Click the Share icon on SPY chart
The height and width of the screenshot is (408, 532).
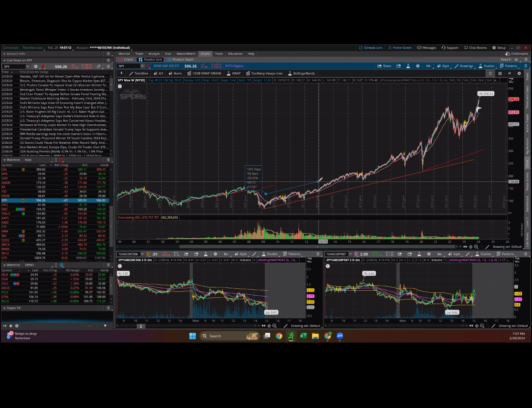pyautogui.click(x=384, y=66)
